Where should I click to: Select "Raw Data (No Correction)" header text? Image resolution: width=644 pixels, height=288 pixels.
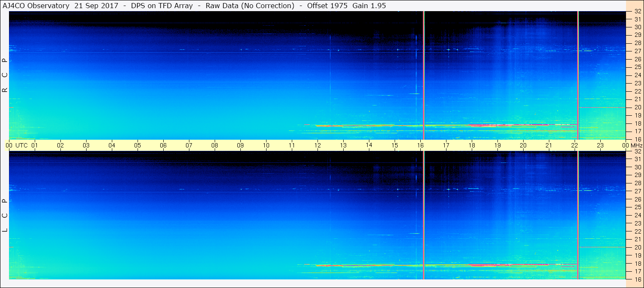pos(250,6)
